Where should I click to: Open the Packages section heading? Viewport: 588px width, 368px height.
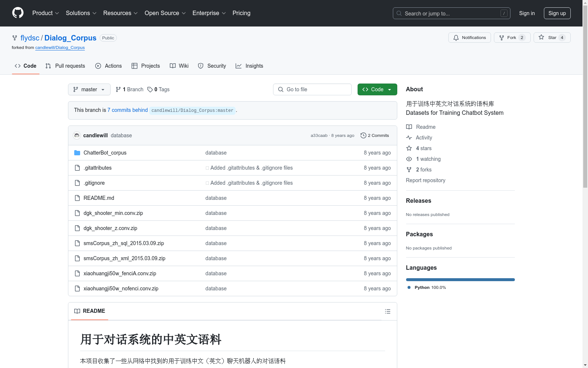419,234
